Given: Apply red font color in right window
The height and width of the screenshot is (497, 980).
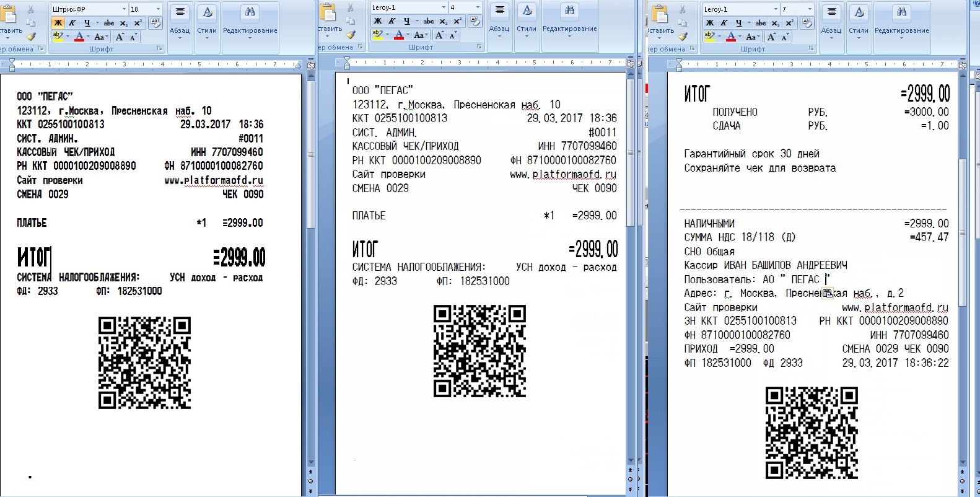Looking at the screenshot, I should click(x=730, y=37).
